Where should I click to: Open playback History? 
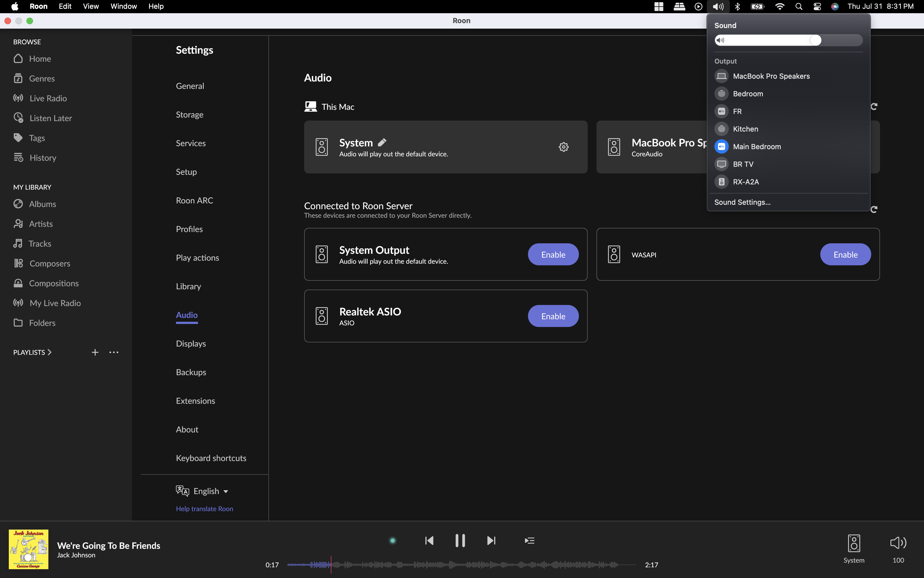[35, 157]
